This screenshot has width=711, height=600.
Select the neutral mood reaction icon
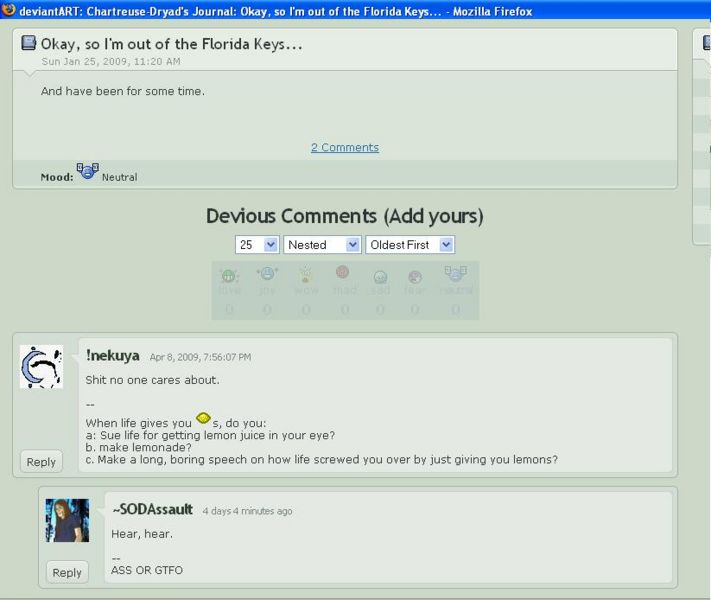click(455, 275)
